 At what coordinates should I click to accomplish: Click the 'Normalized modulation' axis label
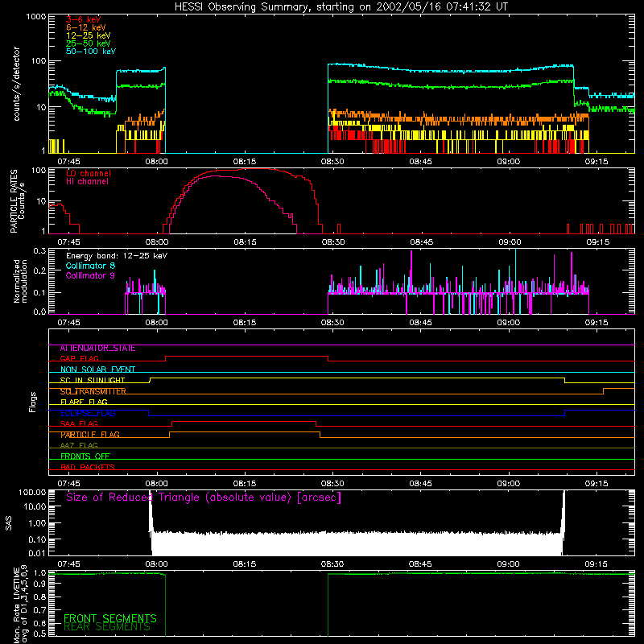point(20,281)
